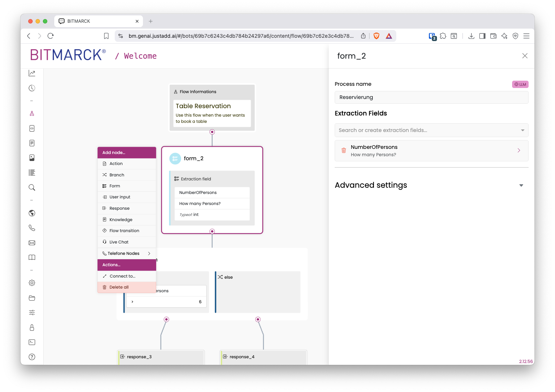Open the globe web icon in sidebar
Screen dimensions: 555x392
pyautogui.click(x=32, y=213)
